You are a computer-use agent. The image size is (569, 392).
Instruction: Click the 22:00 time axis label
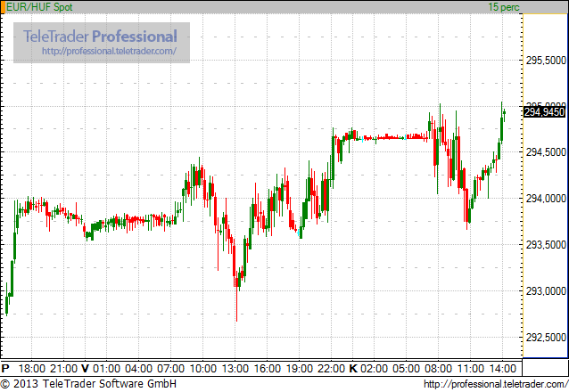coord(331,369)
